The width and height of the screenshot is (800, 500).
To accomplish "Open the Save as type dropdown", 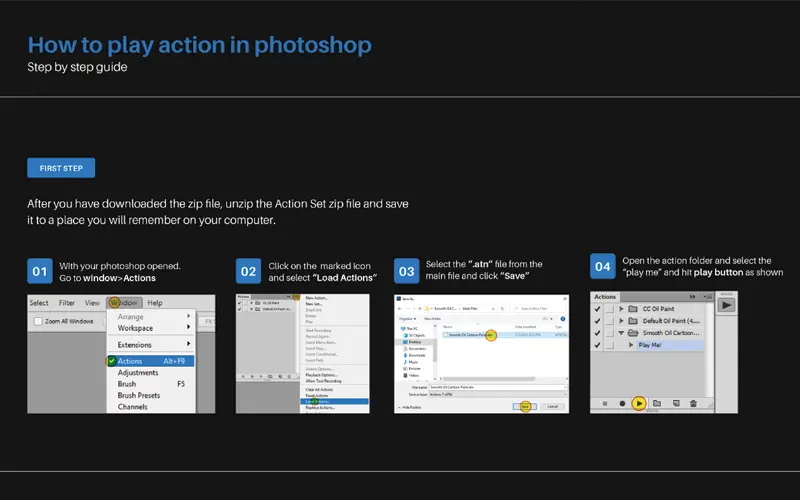I will [x=498, y=394].
